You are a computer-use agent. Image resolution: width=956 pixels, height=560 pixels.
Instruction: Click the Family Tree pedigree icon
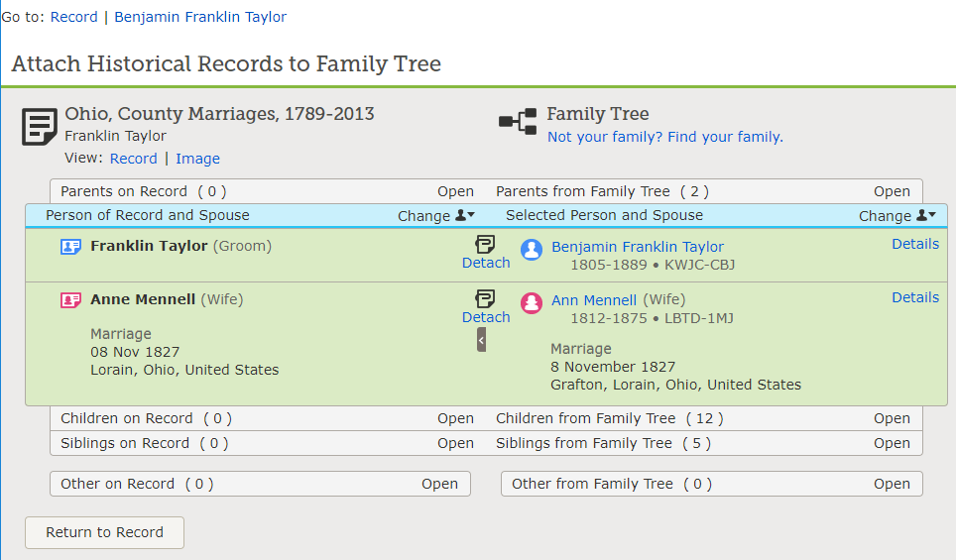pyautogui.click(x=518, y=121)
